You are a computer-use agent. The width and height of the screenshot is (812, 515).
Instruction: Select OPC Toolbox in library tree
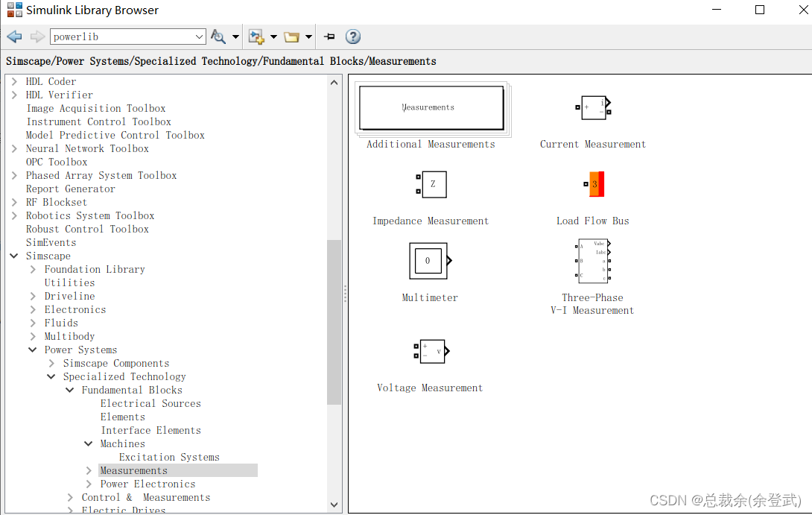pyautogui.click(x=57, y=162)
